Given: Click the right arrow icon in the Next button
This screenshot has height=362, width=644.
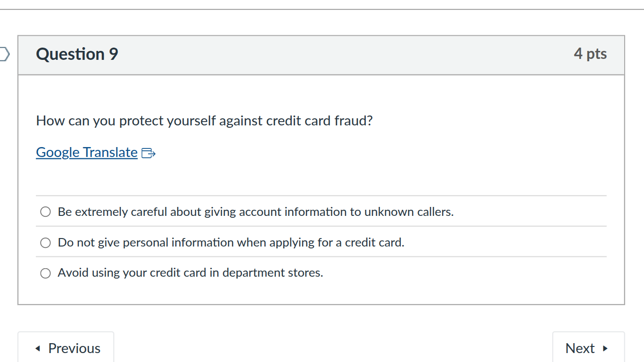Looking at the screenshot, I should 605,348.
